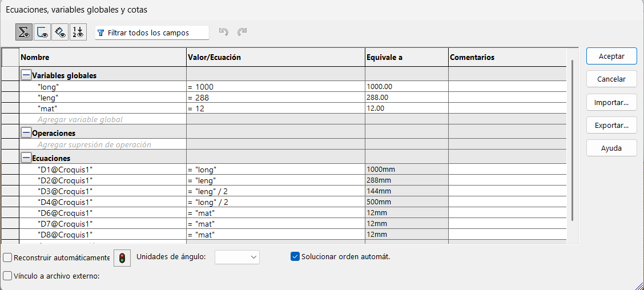Click the vertical scrollbar of the table
644x290 pixels.
(x=572, y=143)
